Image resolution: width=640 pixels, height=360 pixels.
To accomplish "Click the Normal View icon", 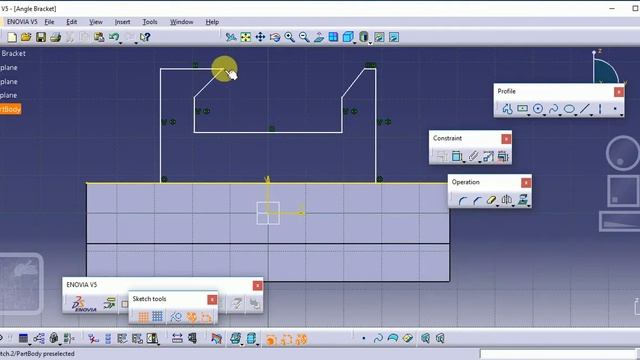I will [319, 38].
